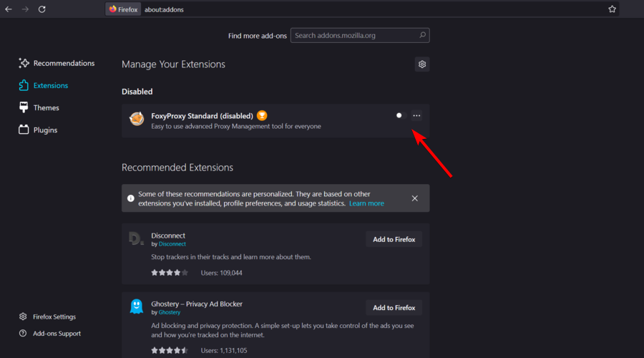Click the Disconnect extension title

[x=168, y=236]
